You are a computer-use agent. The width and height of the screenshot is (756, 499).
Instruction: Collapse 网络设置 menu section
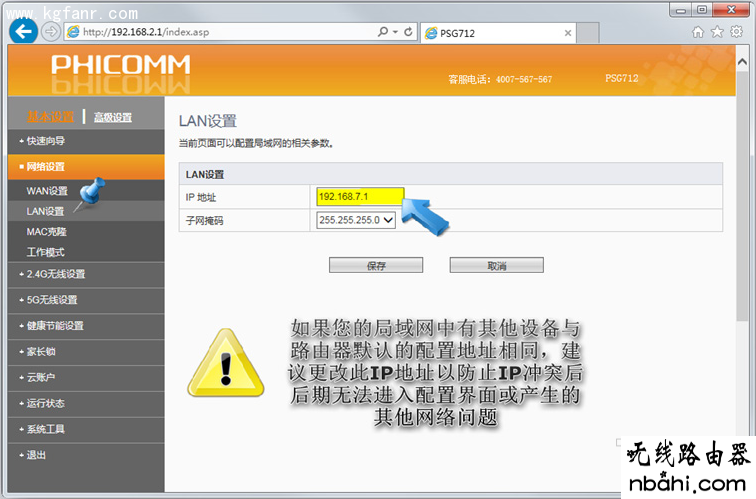86,167
